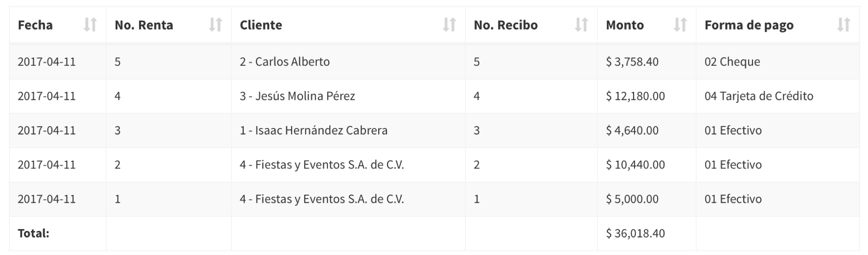Click 04 Tarjeta de Crédito cell
Image resolution: width=868 pixels, height=255 pixels.
(x=778, y=96)
